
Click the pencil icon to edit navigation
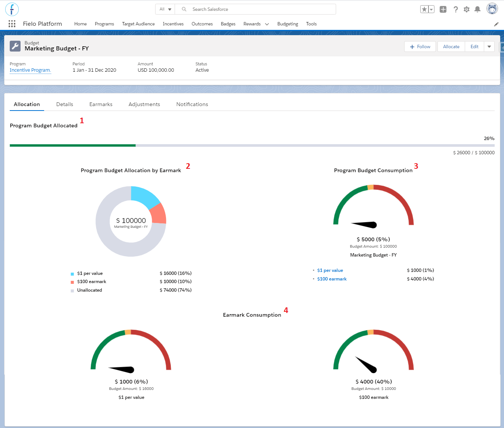[x=496, y=24]
